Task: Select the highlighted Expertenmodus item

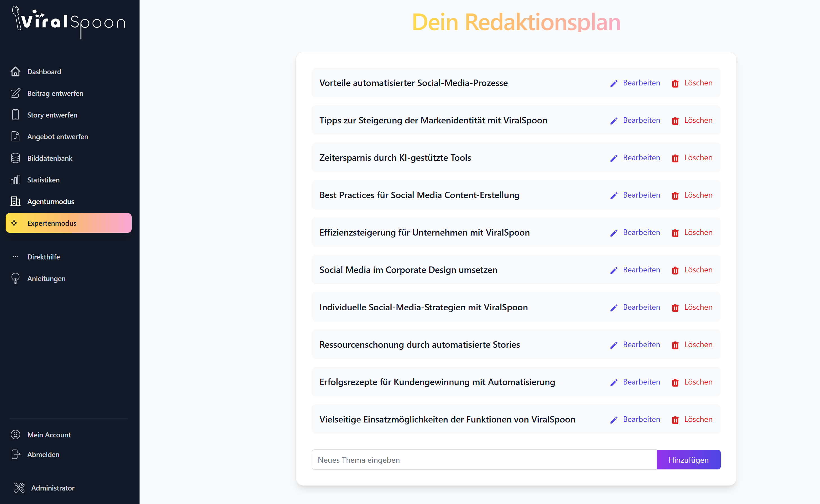Action: coord(69,223)
